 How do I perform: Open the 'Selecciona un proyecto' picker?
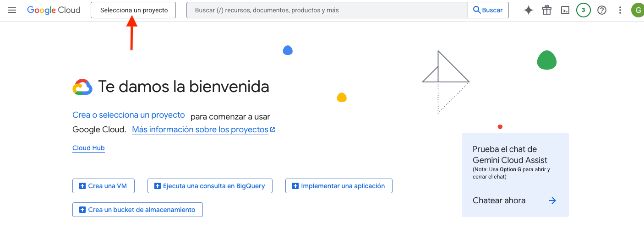(133, 10)
